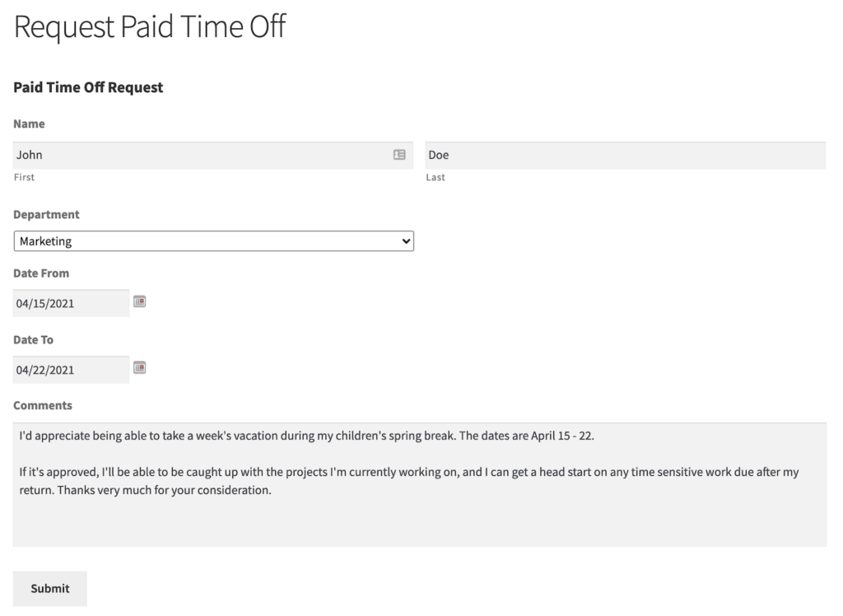Expand the Department dropdown showing Marketing
843x616 pixels.
pos(213,241)
